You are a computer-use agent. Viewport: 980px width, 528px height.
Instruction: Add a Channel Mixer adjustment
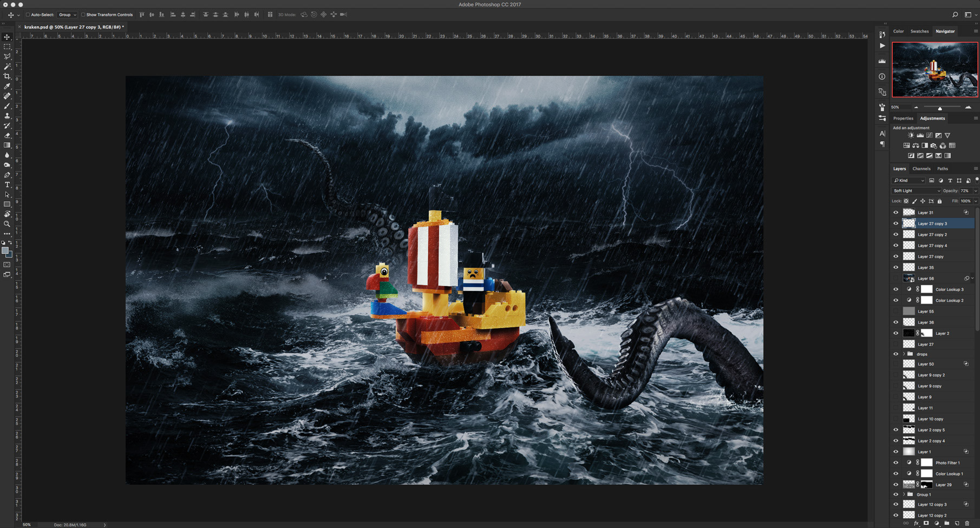(943, 146)
